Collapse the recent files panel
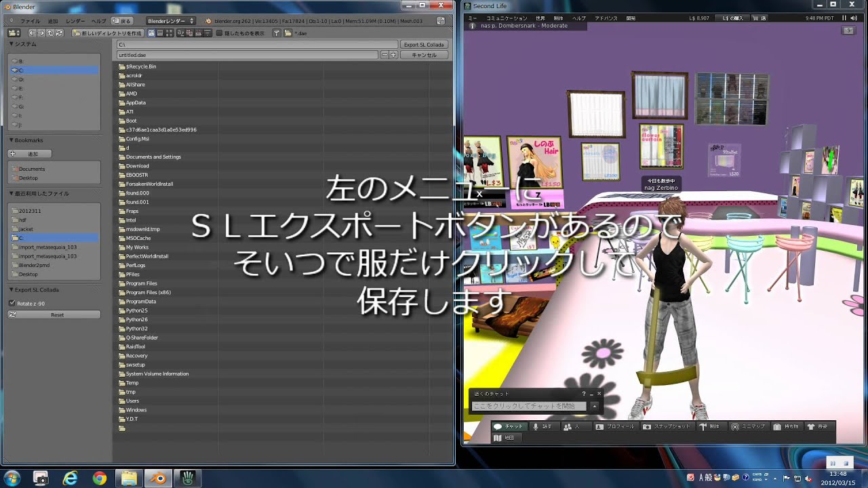The height and width of the screenshot is (488, 868). tap(12, 194)
